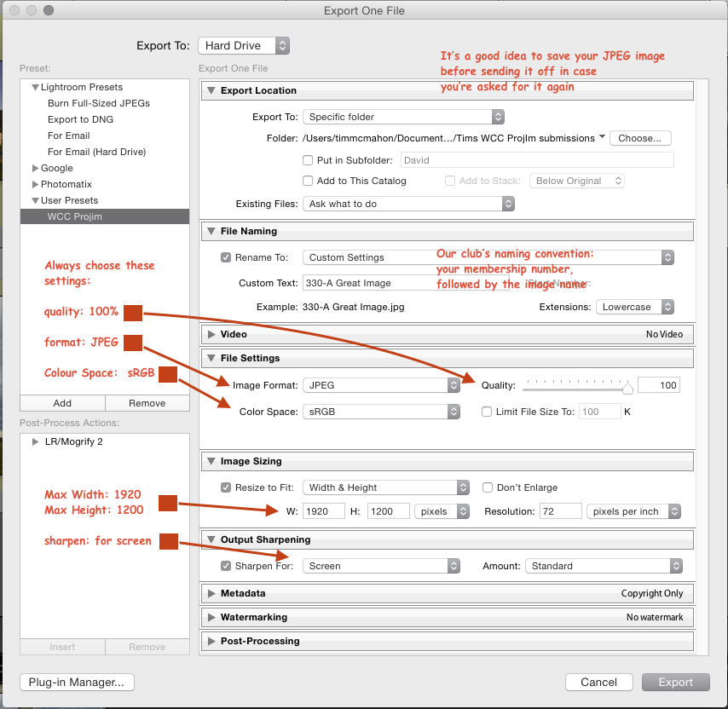Viewport: 728px width, 709px height.
Task: Select the For Email preset
Action: pyautogui.click(x=68, y=135)
